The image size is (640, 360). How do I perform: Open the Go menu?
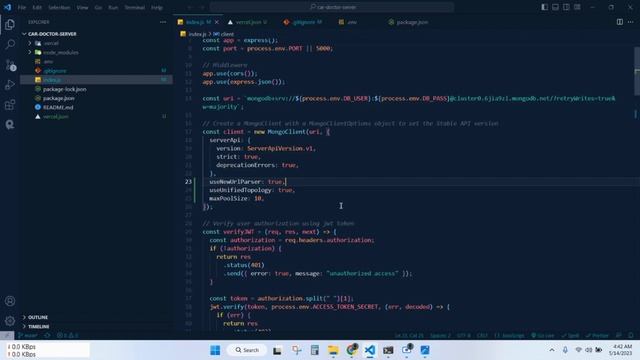(x=98, y=7)
